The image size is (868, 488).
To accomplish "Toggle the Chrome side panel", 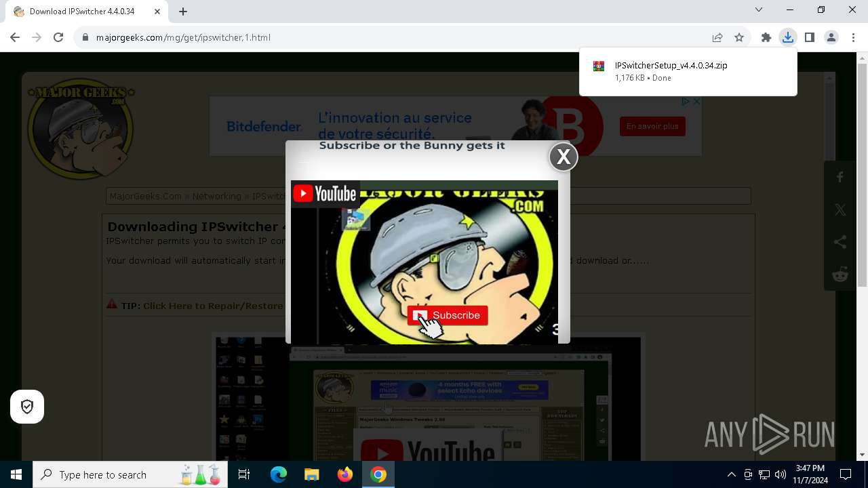I will coord(810,37).
